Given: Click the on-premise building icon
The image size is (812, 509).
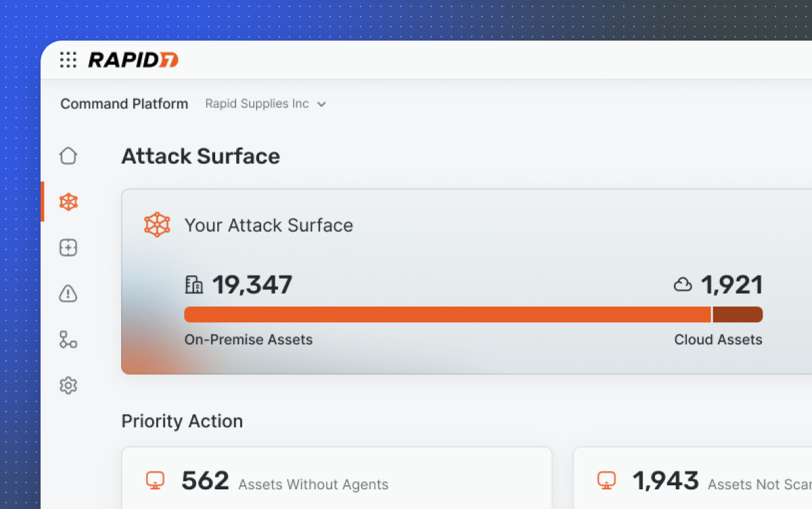Looking at the screenshot, I should (x=194, y=285).
